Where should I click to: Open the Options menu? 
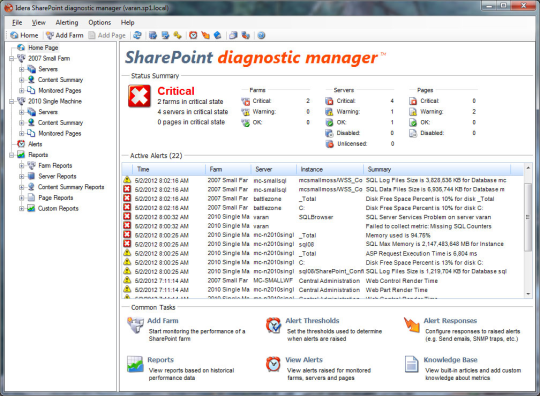tap(100, 23)
